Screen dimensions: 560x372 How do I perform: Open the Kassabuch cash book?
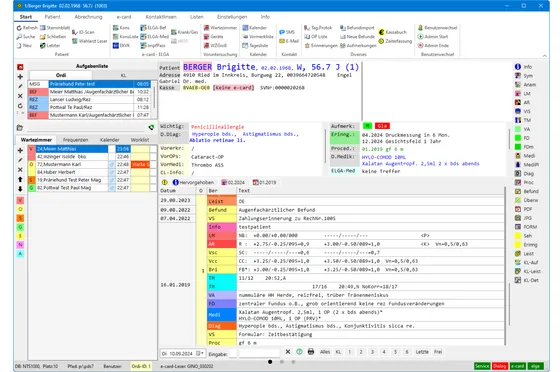pos(392,32)
